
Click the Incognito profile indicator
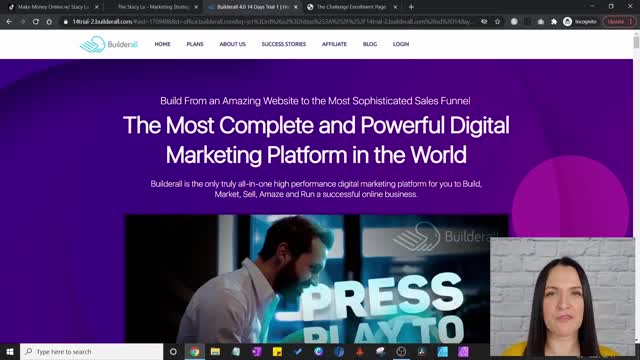coord(580,22)
